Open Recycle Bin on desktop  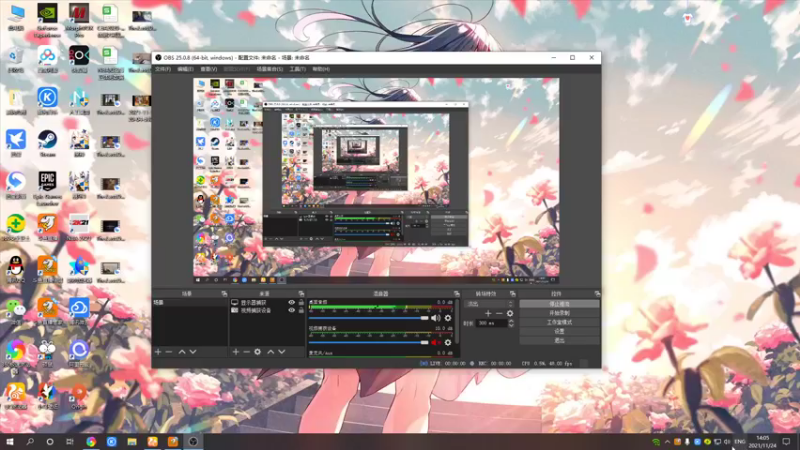pos(16,59)
